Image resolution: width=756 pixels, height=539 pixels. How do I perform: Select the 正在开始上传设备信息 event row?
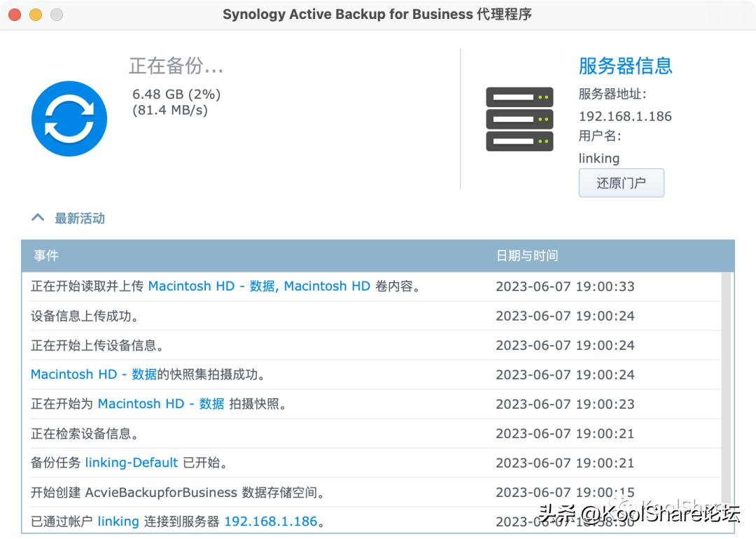tap(375, 345)
